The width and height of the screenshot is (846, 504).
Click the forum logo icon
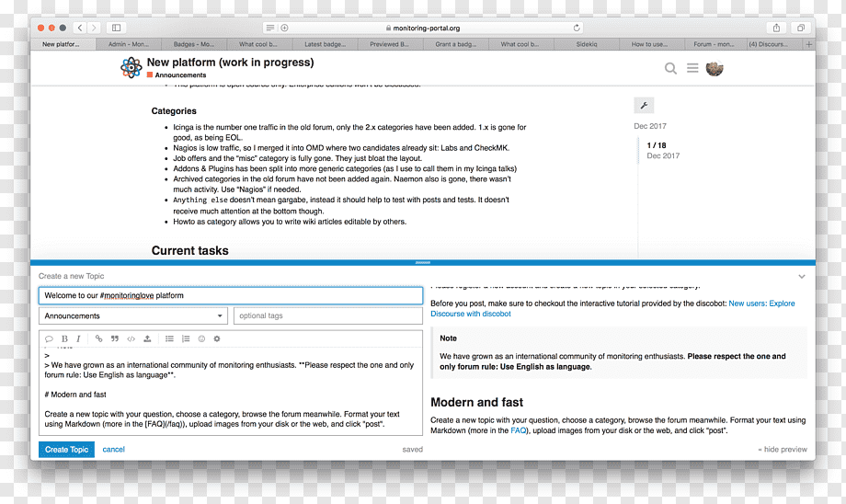click(131, 68)
